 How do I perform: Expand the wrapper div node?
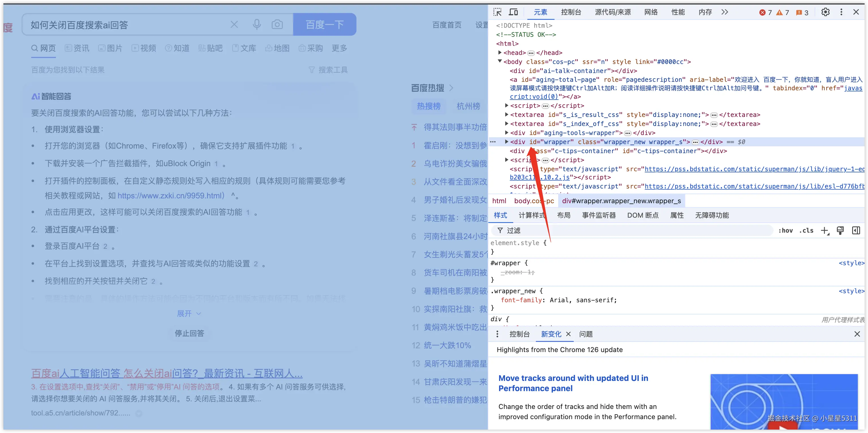coord(506,142)
